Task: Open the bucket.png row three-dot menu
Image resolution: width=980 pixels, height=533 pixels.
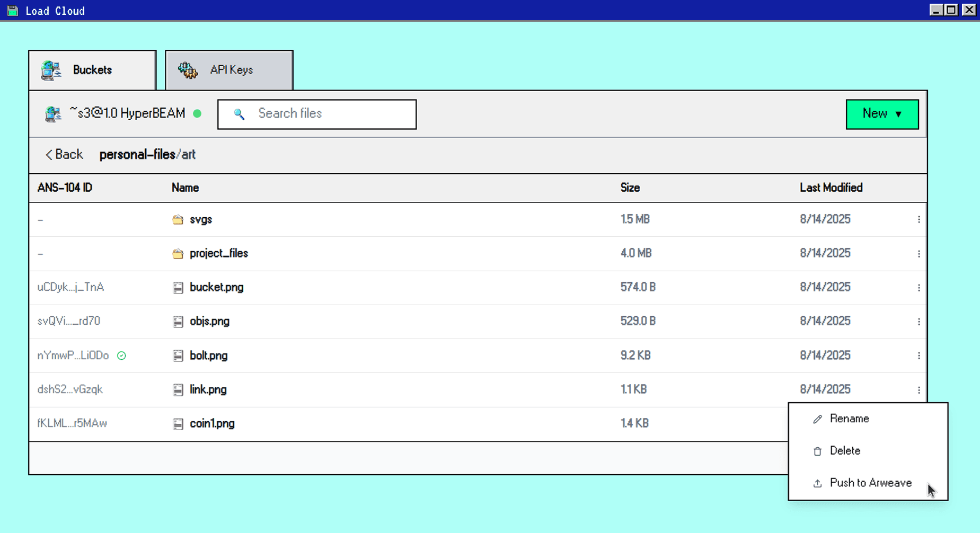Action: 919,288
